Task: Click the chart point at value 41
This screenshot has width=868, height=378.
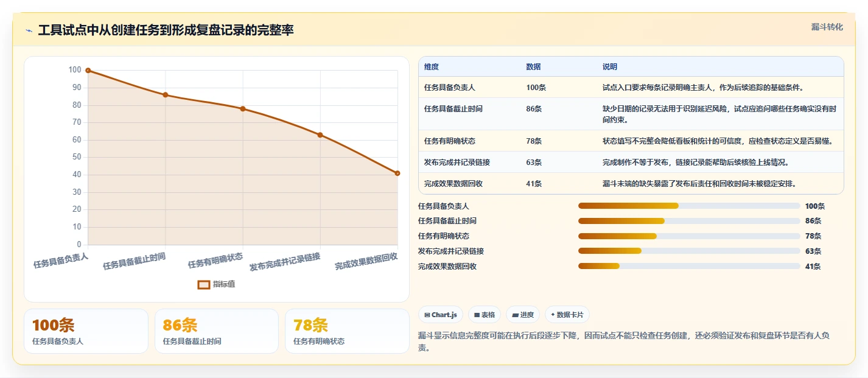Action: coord(397,173)
